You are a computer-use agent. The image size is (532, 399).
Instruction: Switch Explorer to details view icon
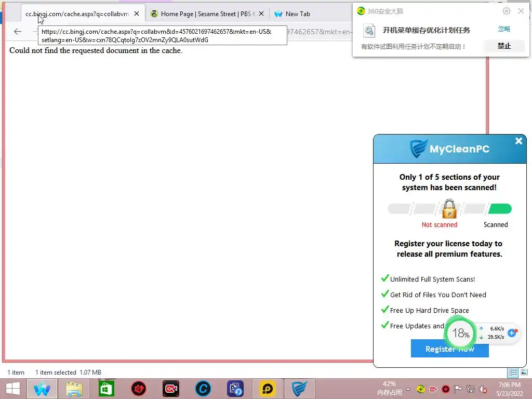click(513, 372)
